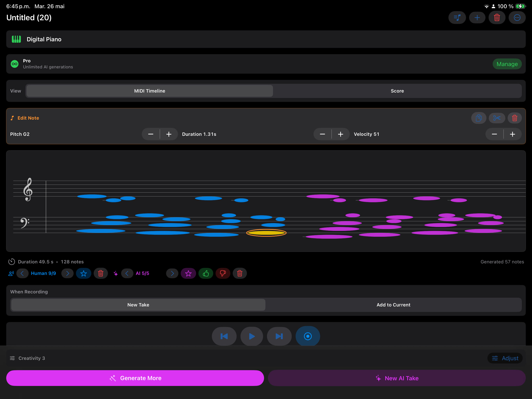This screenshot has height=399, width=532.
Task: Go to previous AI take
Action: [127, 273]
